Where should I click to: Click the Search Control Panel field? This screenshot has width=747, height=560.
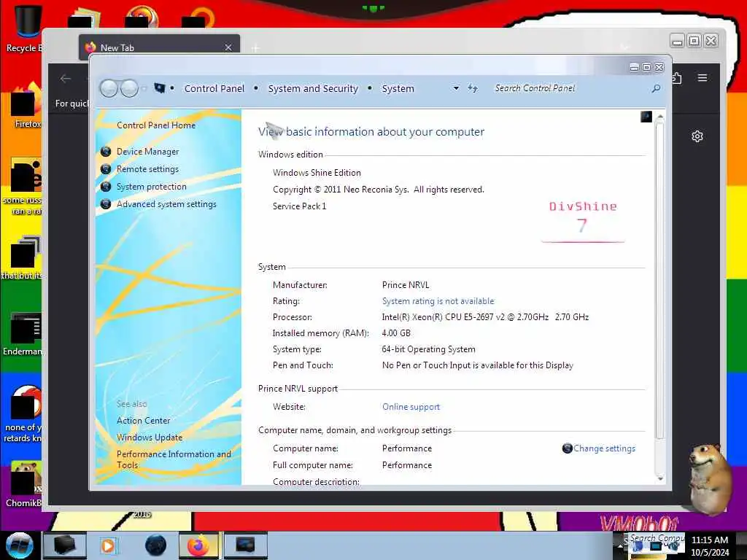coord(572,88)
